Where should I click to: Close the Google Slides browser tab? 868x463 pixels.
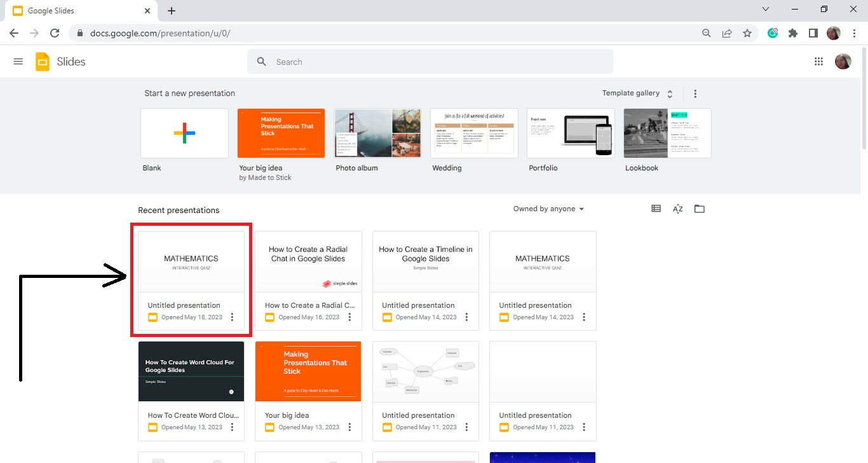point(147,11)
